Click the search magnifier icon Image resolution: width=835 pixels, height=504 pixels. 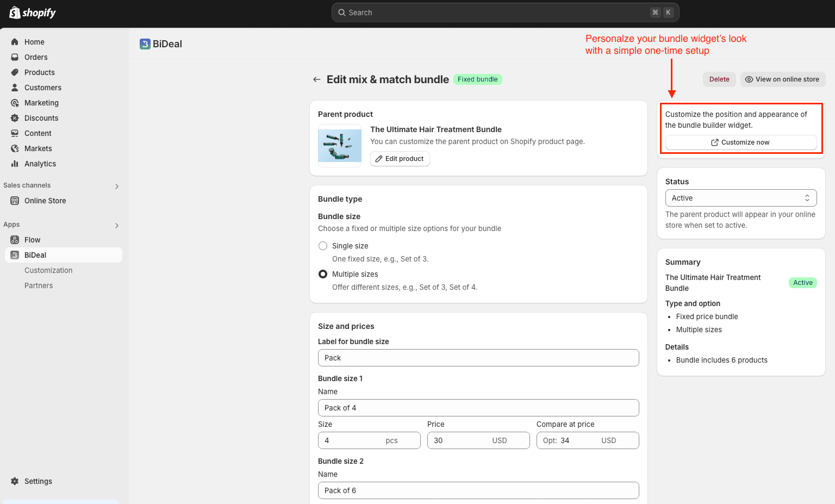342,13
